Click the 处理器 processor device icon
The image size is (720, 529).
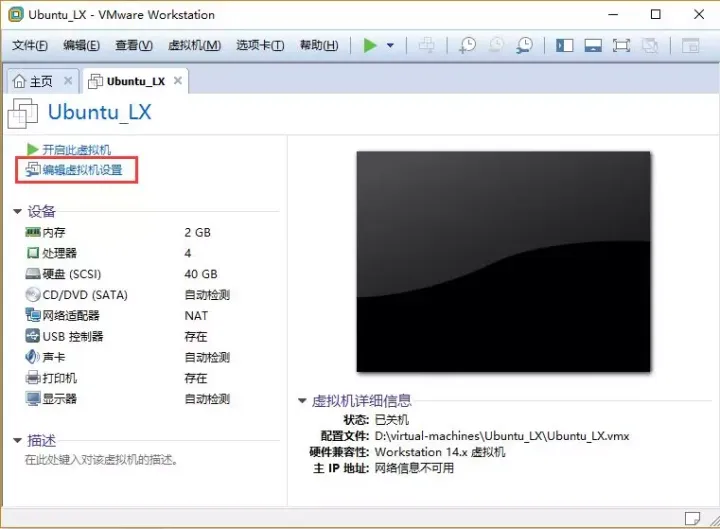coord(33,253)
